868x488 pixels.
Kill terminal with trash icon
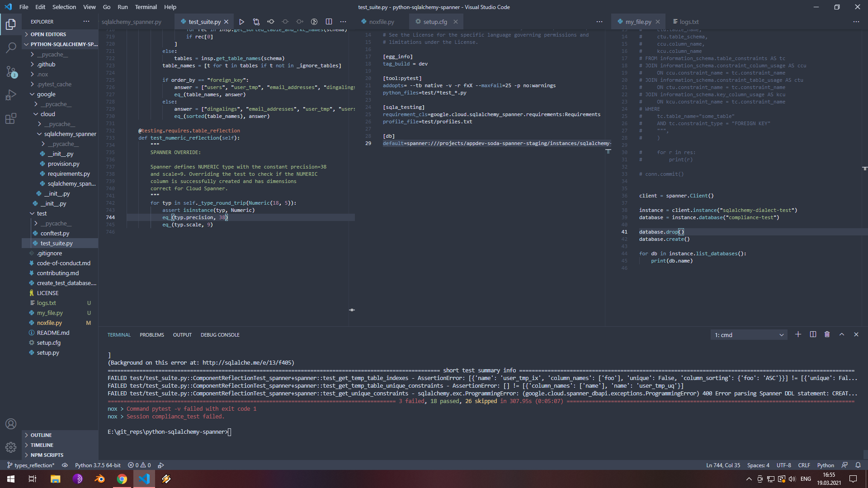[827, 334]
